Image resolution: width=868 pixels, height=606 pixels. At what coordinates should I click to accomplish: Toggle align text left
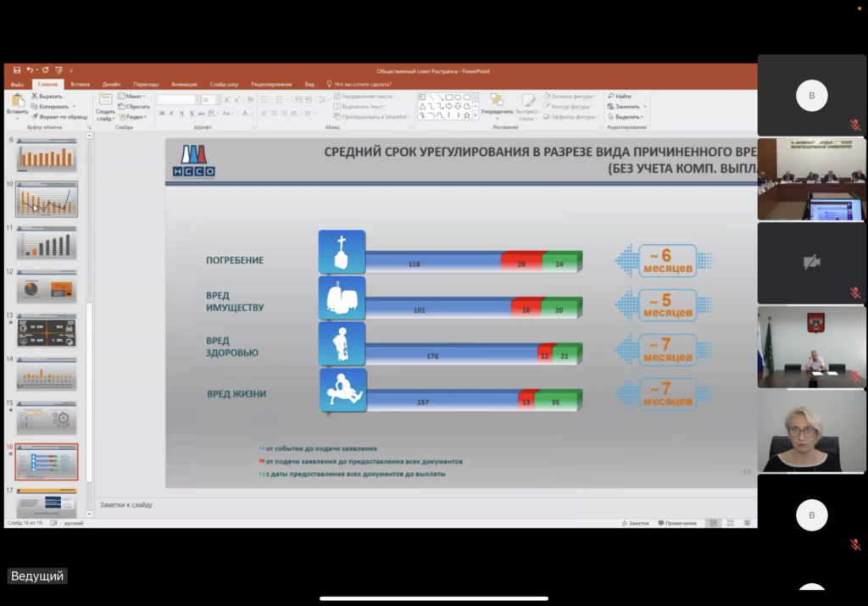tap(264, 114)
